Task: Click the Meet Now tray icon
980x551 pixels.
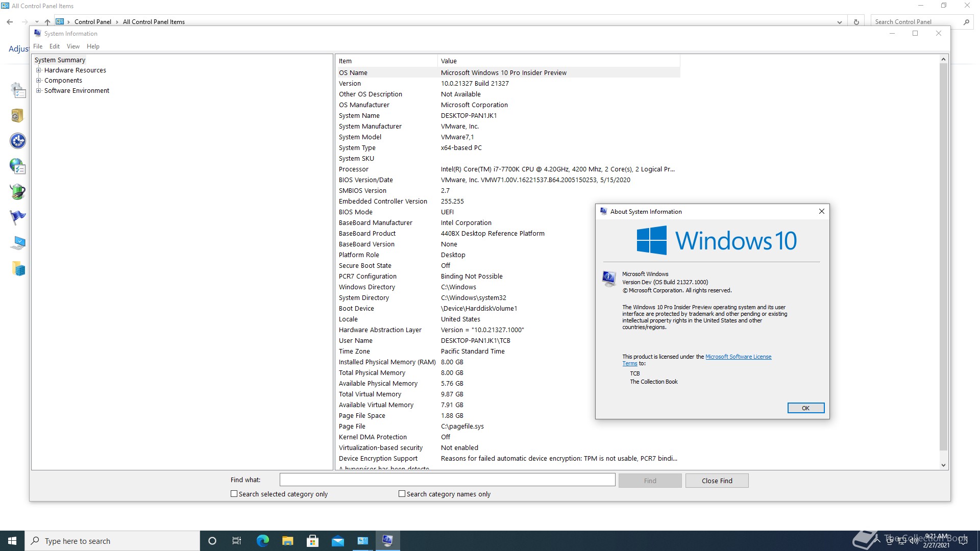Action: 890,541
